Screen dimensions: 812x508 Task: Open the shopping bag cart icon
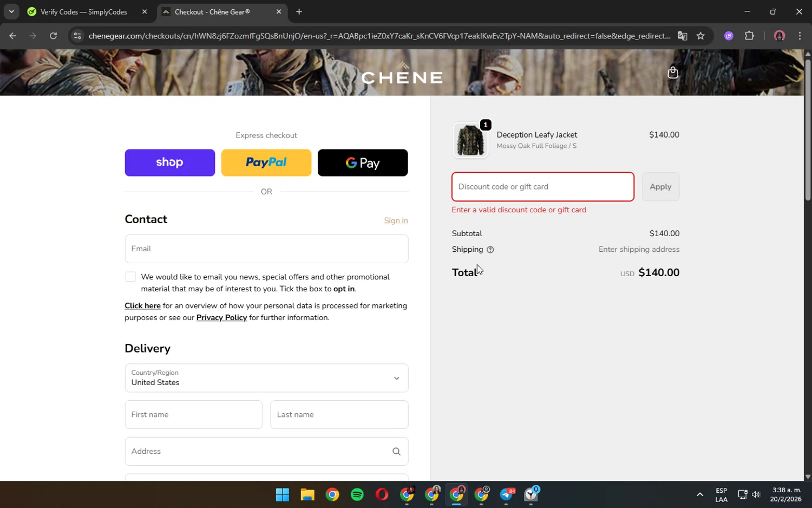673,73
